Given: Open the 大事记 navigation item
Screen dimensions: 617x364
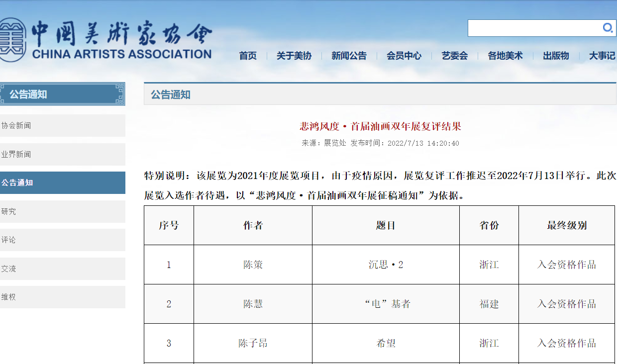Looking at the screenshot, I should tap(600, 56).
